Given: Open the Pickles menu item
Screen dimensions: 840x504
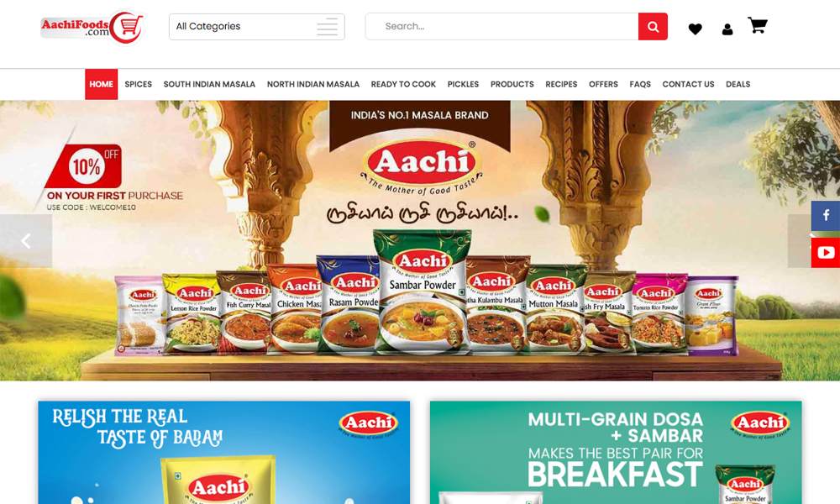Looking at the screenshot, I should coord(463,84).
